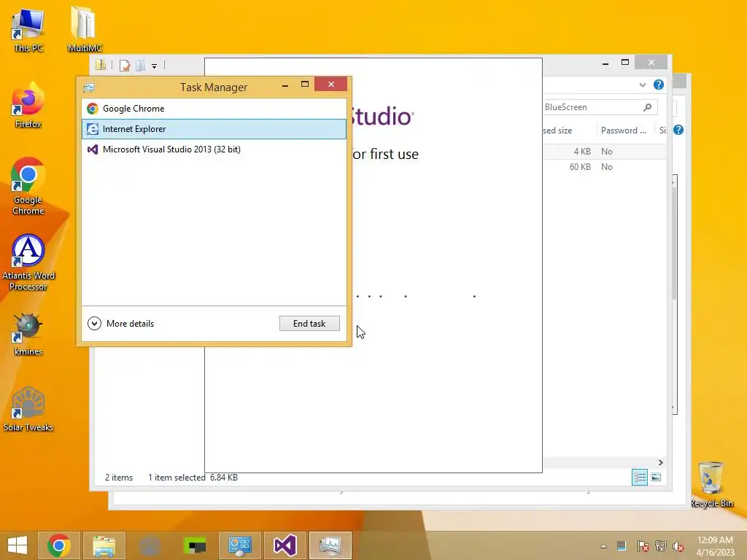The height and width of the screenshot is (560, 747).
Task: Open Solar Tweaks desktop shortcut
Action: (x=28, y=410)
